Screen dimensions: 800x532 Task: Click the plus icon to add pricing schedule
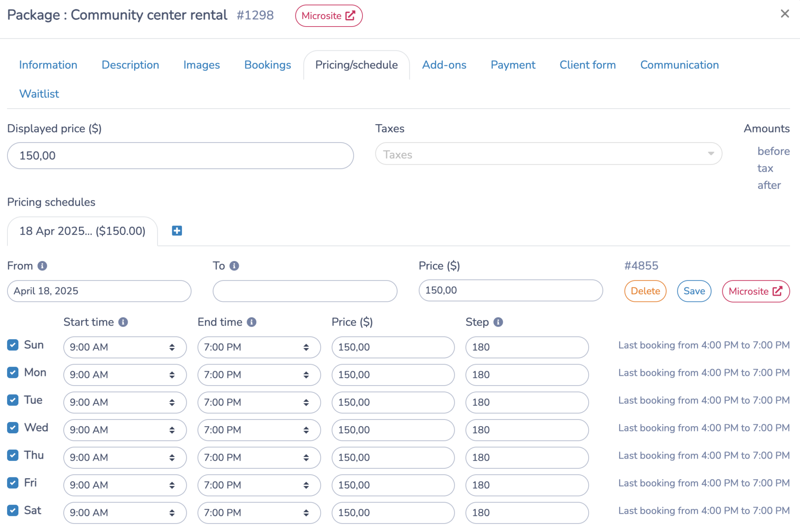tap(177, 231)
